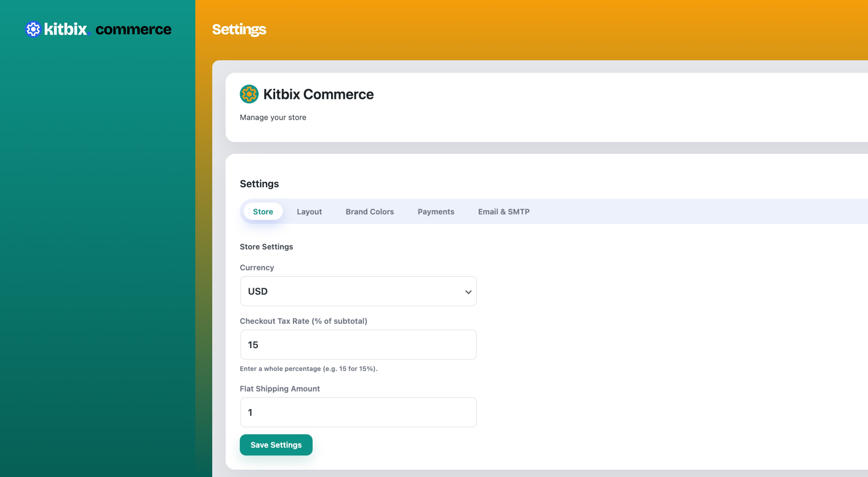868x477 pixels.
Task: Open the Layout tab
Action: click(x=309, y=212)
